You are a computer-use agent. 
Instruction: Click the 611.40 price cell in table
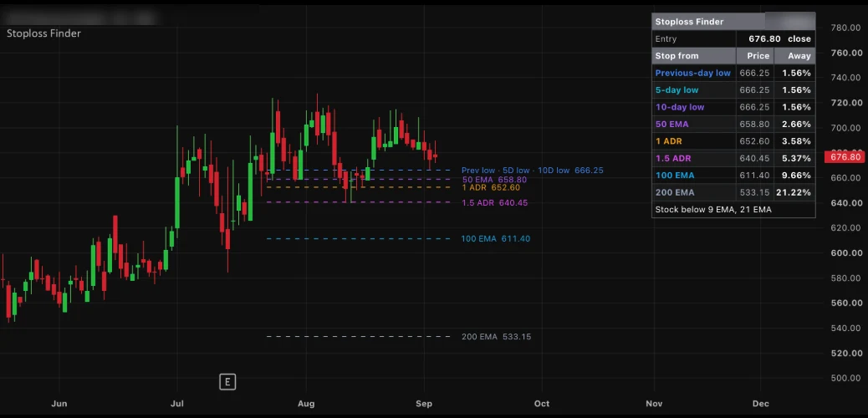point(754,176)
